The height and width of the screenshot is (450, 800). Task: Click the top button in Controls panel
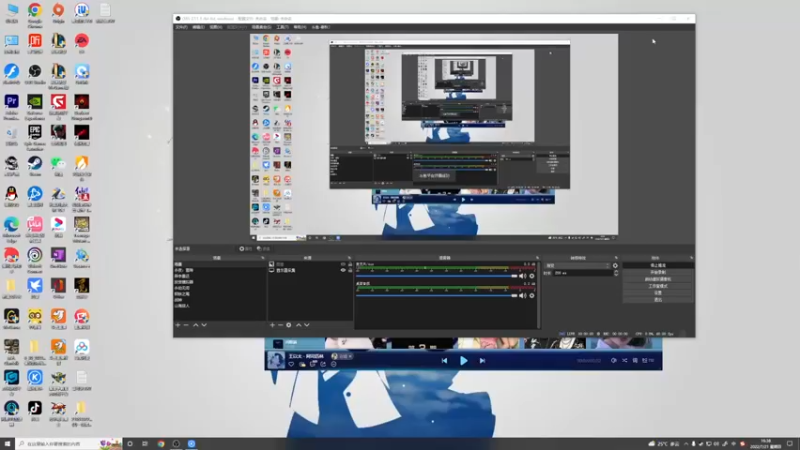(x=658, y=265)
